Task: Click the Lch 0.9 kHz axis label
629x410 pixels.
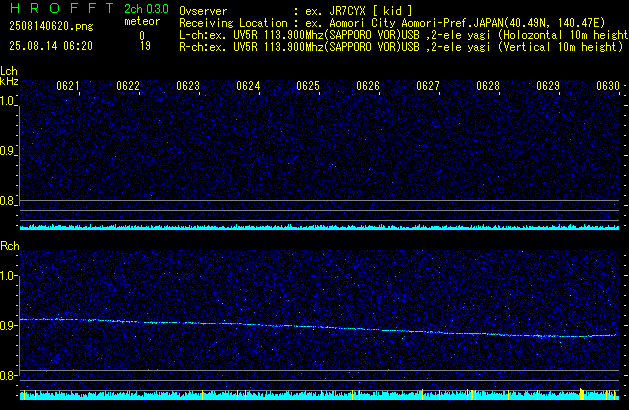Action: (x=7, y=151)
